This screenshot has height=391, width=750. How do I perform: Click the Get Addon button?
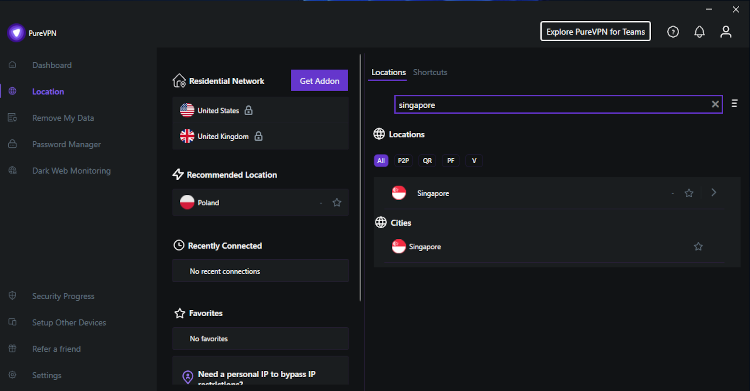coord(320,80)
